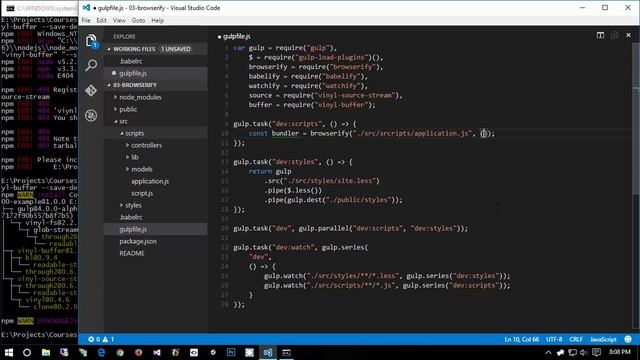Screen dimensions: 640x360
Task: Change language mode via JavaScript indicator
Action: pos(603,339)
